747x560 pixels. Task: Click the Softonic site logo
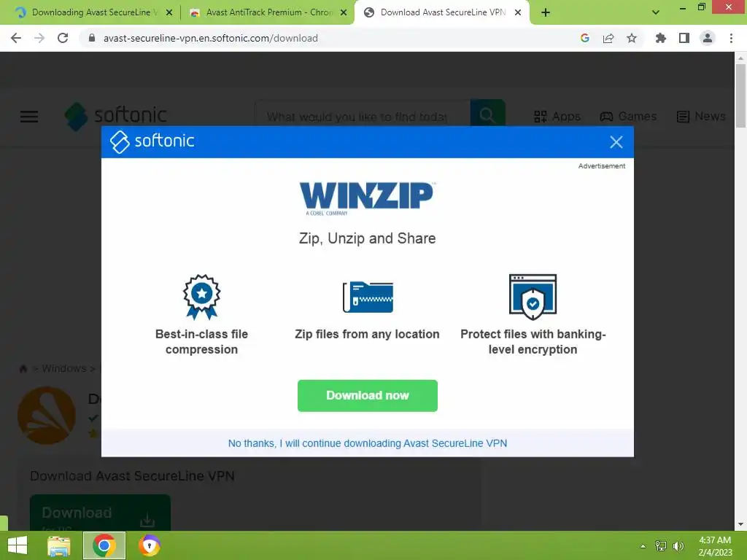pos(116,116)
